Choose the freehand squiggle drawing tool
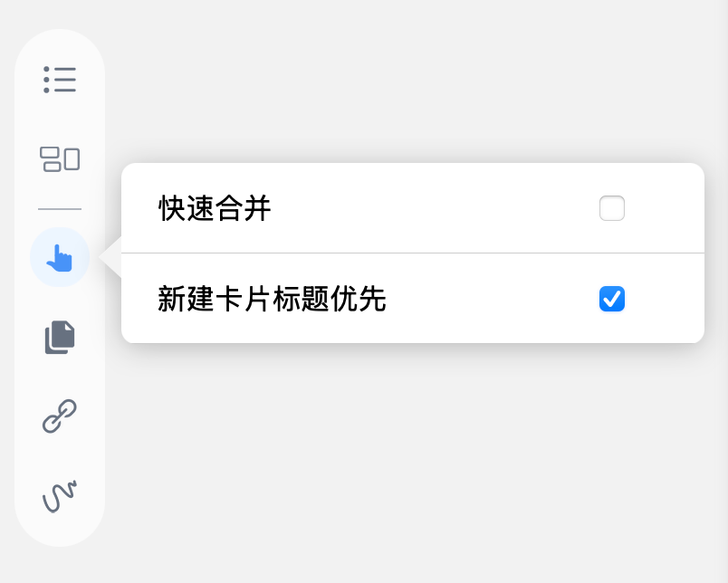Image resolution: width=728 pixels, height=583 pixels. pos(60,496)
